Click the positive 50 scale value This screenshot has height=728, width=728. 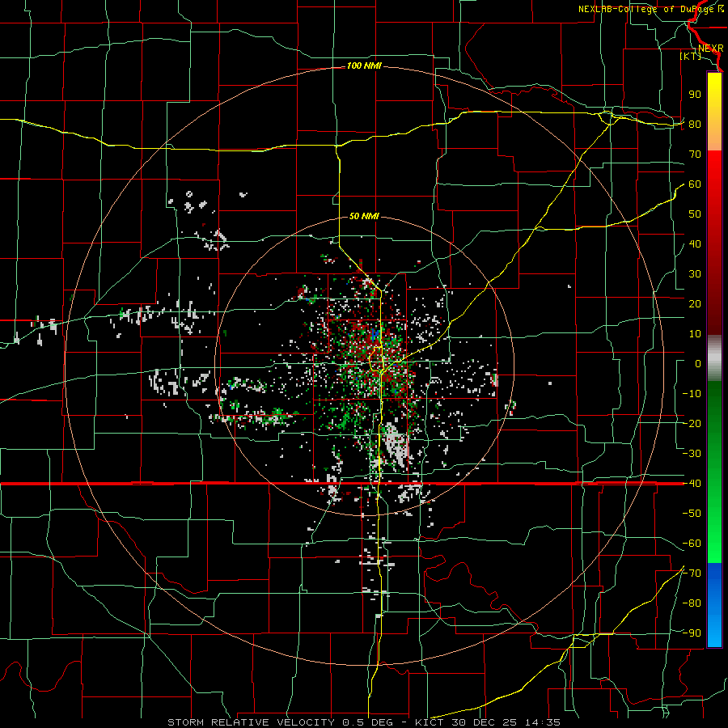click(695, 214)
